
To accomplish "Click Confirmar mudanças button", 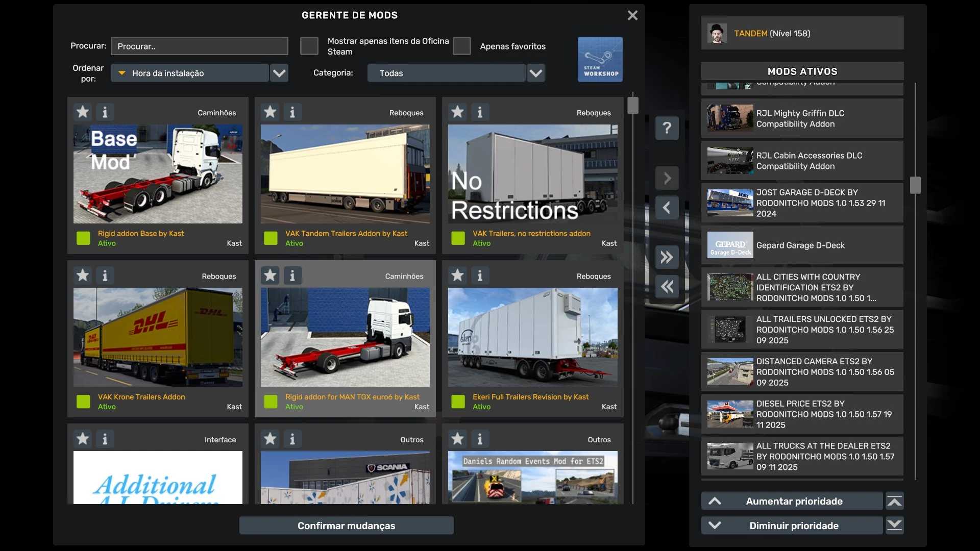I will point(346,525).
